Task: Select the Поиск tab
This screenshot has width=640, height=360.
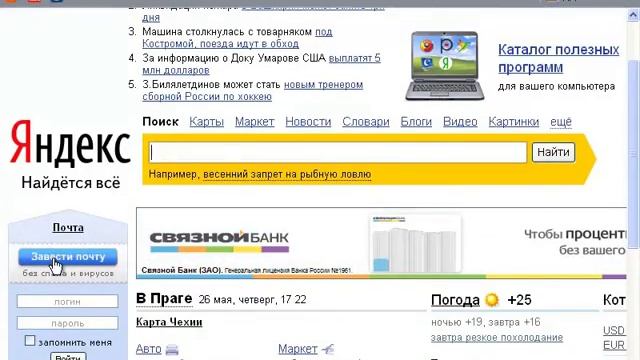Action: pos(160,122)
